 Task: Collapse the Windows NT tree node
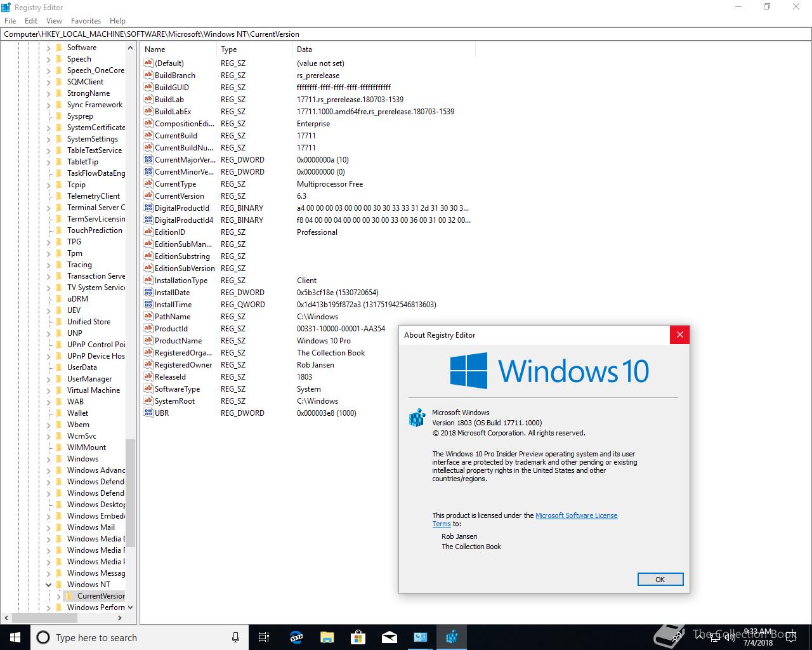pos(49,585)
